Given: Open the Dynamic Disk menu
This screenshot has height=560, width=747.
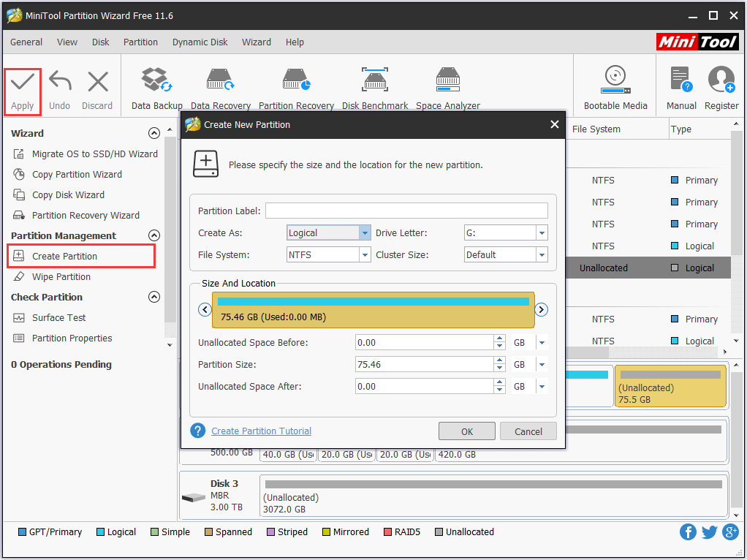Looking at the screenshot, I should (x=200, y=42).
